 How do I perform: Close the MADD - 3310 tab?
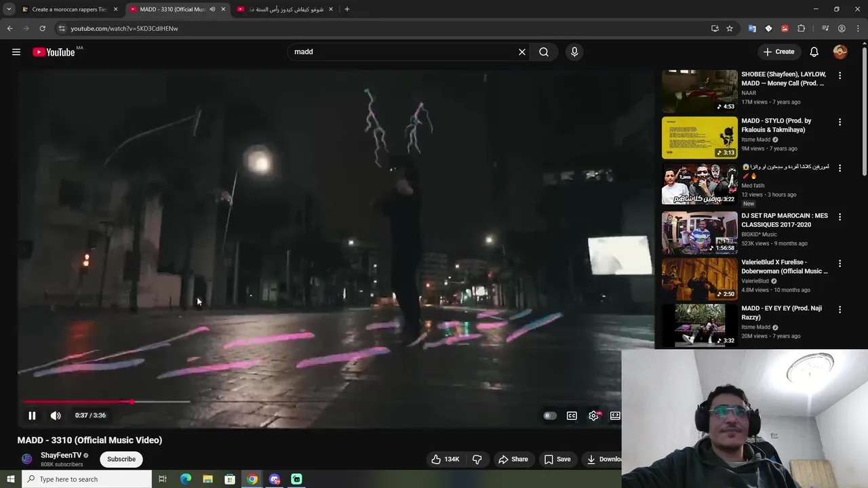[x=223, y=9]
